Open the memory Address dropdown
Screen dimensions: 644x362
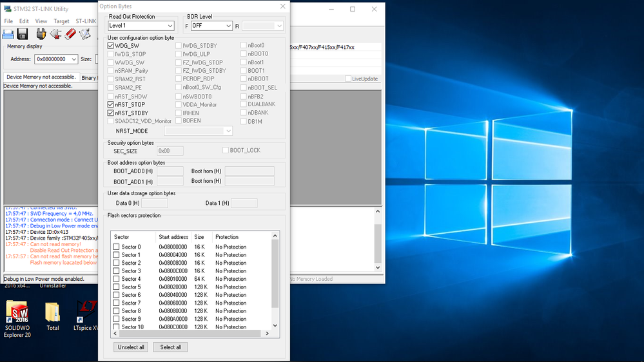(73, 59)
